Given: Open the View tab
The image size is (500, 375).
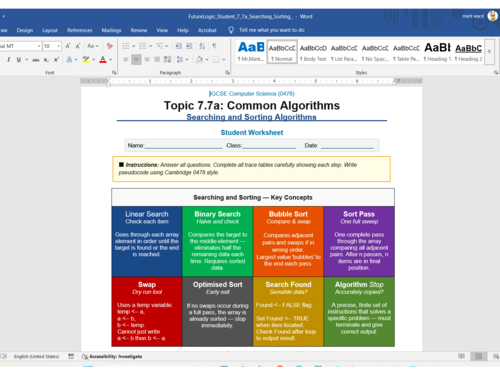Looking at the screenshot, I should pos(162,30).
